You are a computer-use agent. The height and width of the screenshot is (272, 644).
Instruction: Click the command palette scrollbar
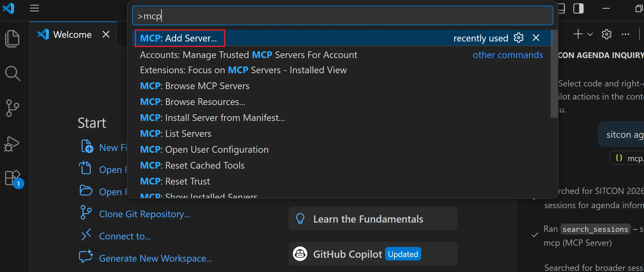554,74
